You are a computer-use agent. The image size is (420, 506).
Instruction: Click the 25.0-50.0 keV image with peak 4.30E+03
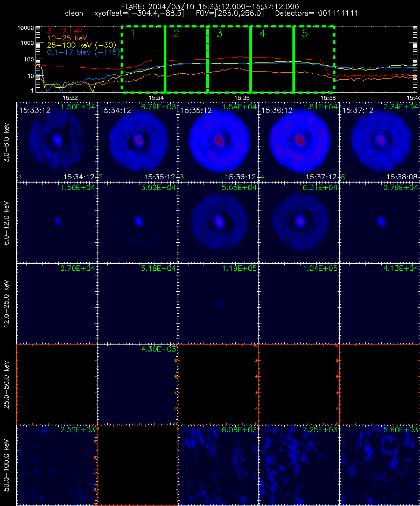click(137, 384)
